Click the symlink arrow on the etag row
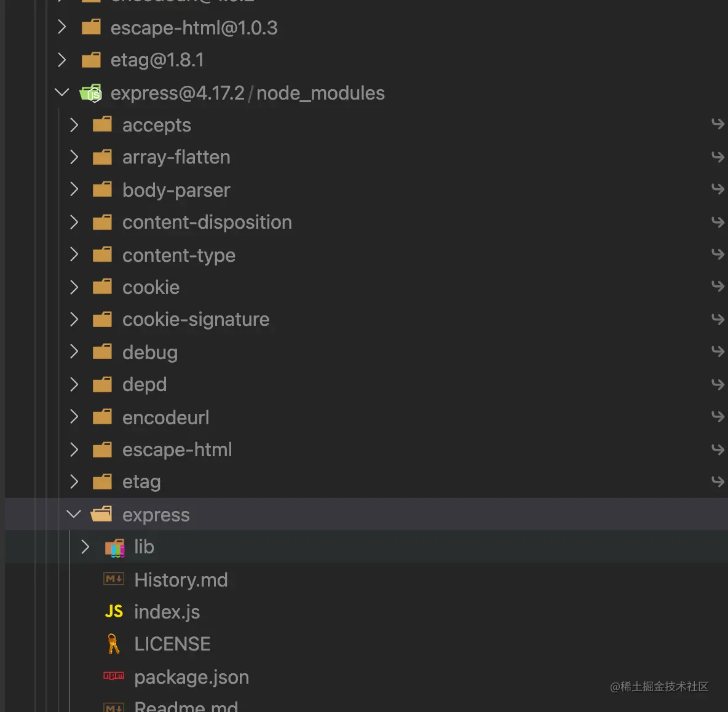The image size is (728, 712). point(718,481)
